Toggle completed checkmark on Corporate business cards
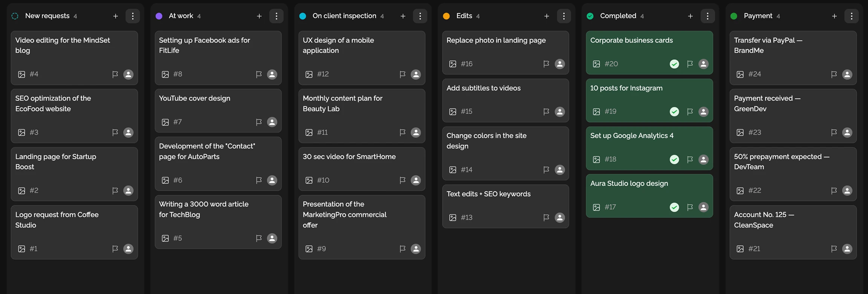Screen dimensions: 868x294 pyautogui.click(x=674, y=64)
